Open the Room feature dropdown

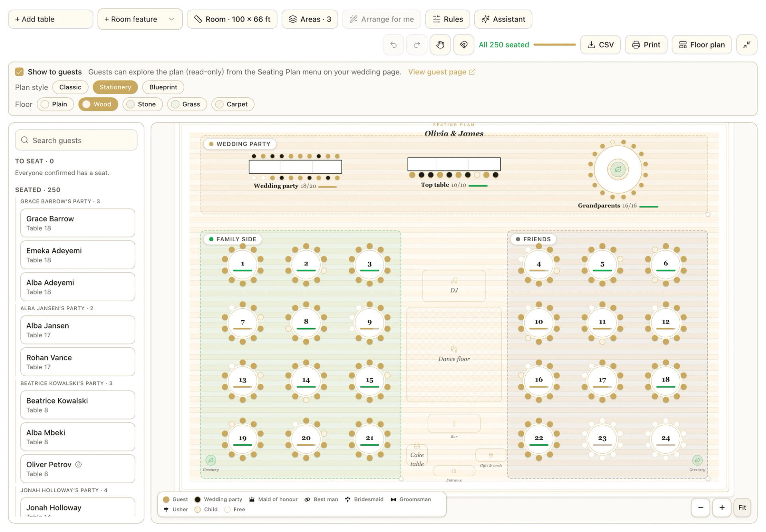140,19
